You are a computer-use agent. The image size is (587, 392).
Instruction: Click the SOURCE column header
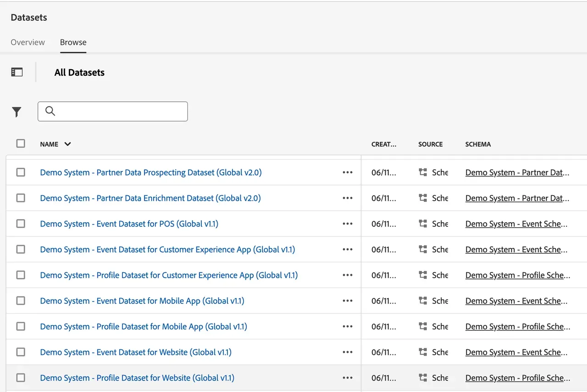click(x=431, y=144)
